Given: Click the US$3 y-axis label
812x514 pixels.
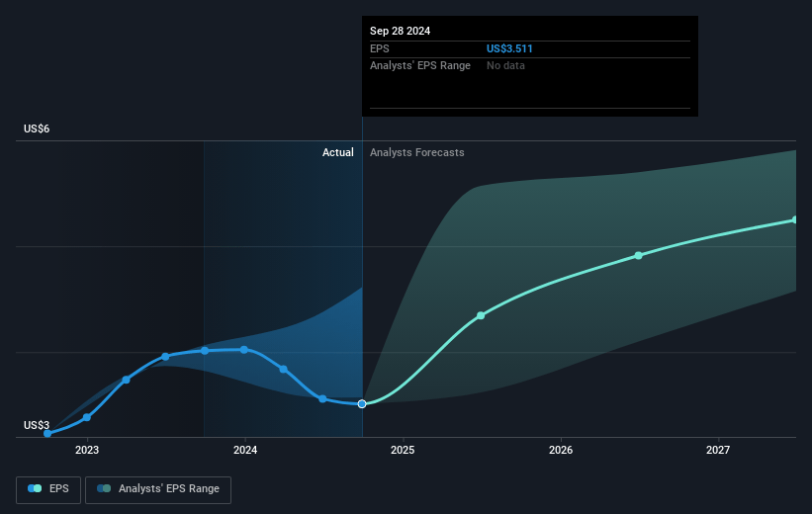Looking at the screenshot, I should (37, 425).
